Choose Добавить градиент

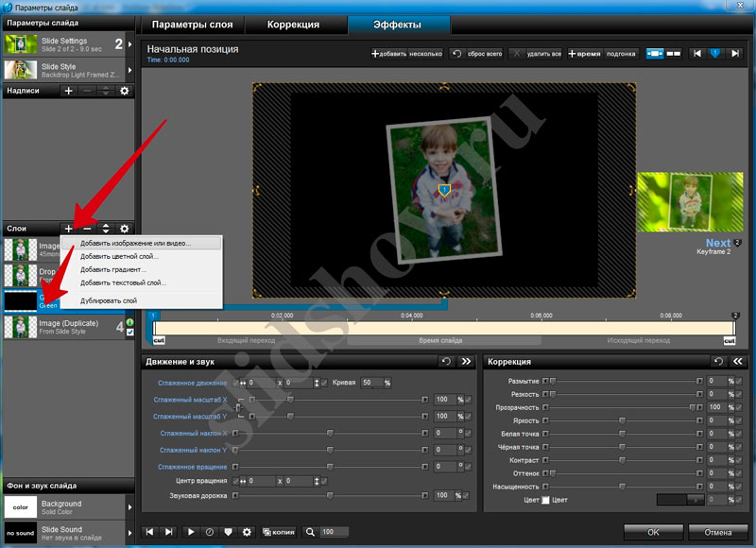pos(141,269)
